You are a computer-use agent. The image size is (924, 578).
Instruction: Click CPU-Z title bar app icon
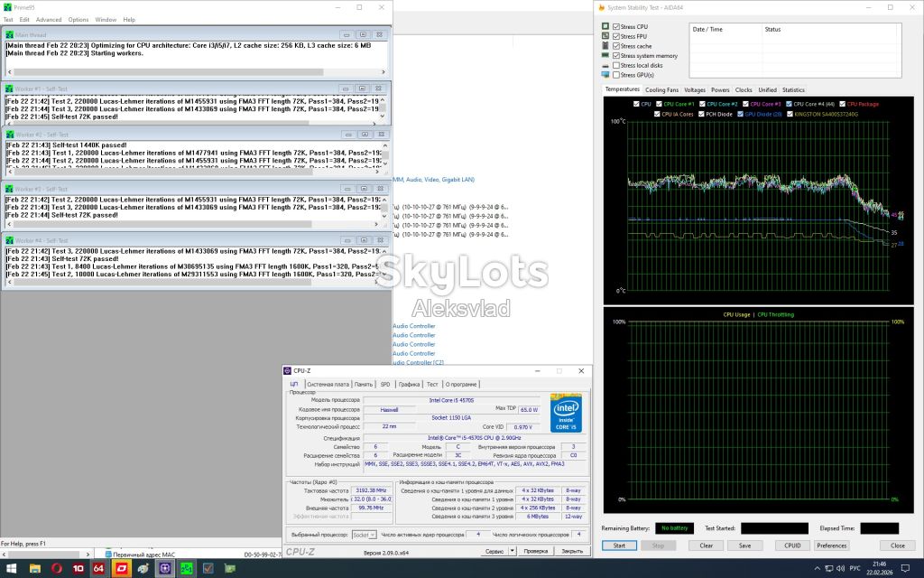coord(288,371)
